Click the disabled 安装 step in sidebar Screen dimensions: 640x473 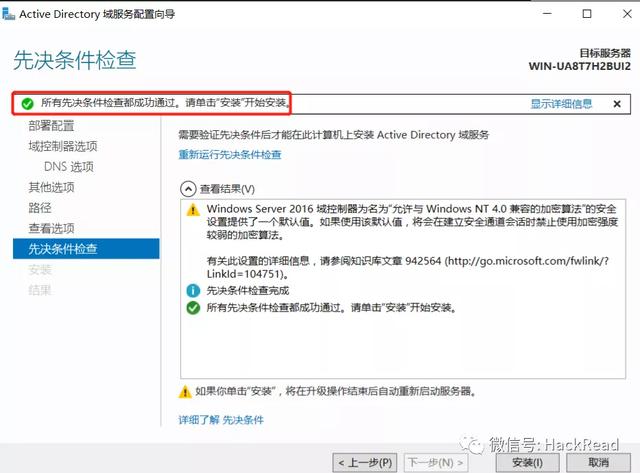click(x=40, y=269)
